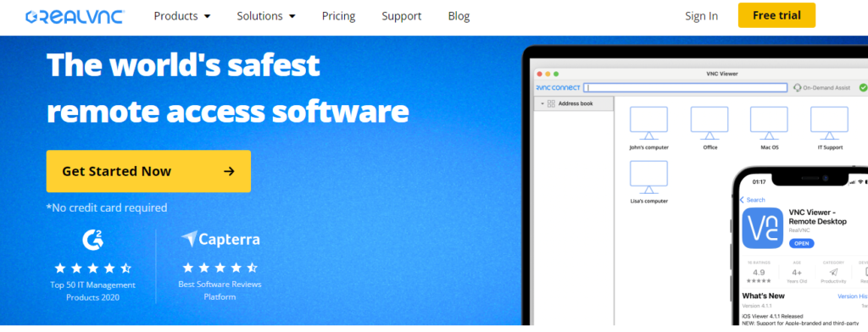Click the RealVNC logo
The height and width of the screenshot is (332, 868).
tap(75, 17)
